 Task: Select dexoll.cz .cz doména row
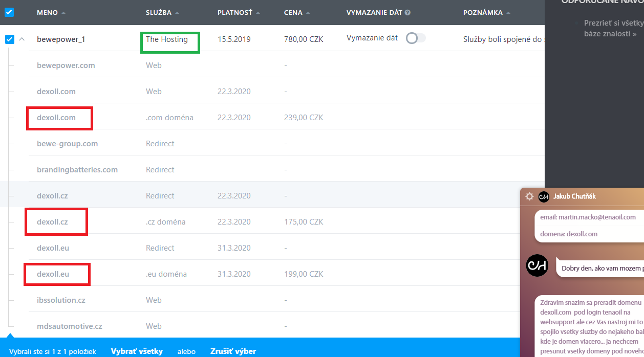[52, 222]
